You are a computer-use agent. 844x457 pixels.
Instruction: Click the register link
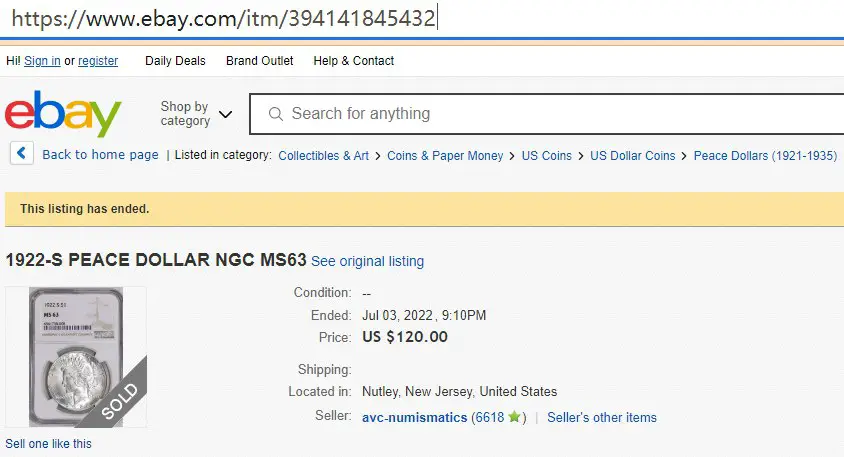(98, 61)
